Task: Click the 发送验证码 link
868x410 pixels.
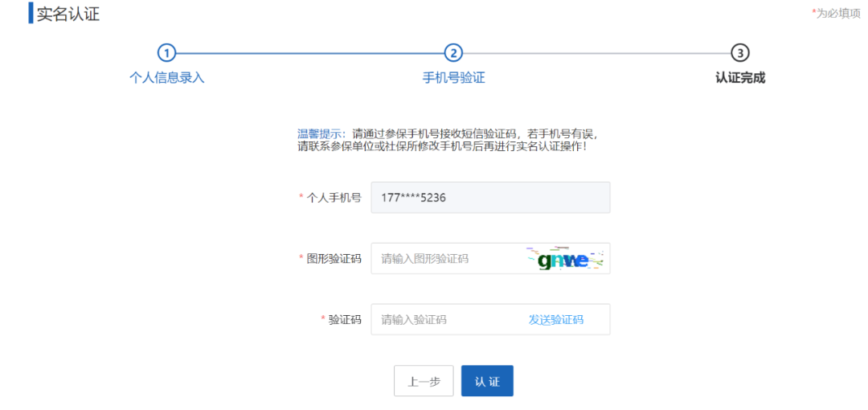Action: pos(556,320)
